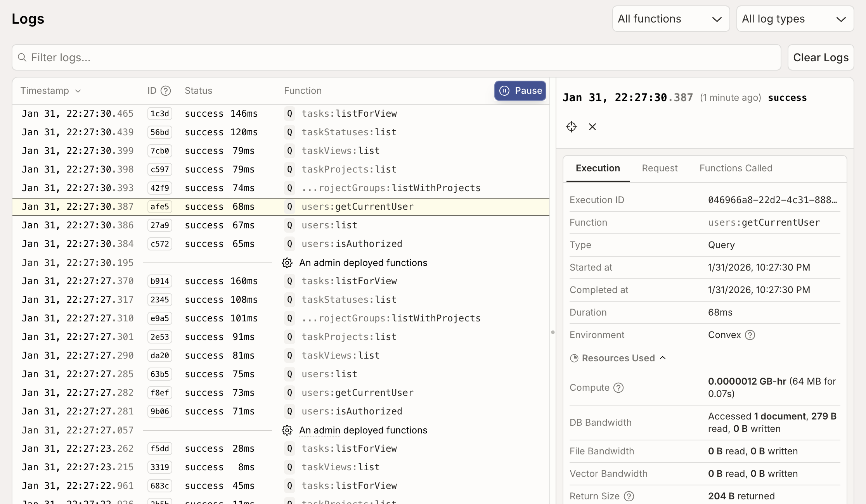Image resolution: width=866 pixels, height=504 pixels.
Task: Click the gear icon on admin deployed functions entry
Action: [287, 263]
